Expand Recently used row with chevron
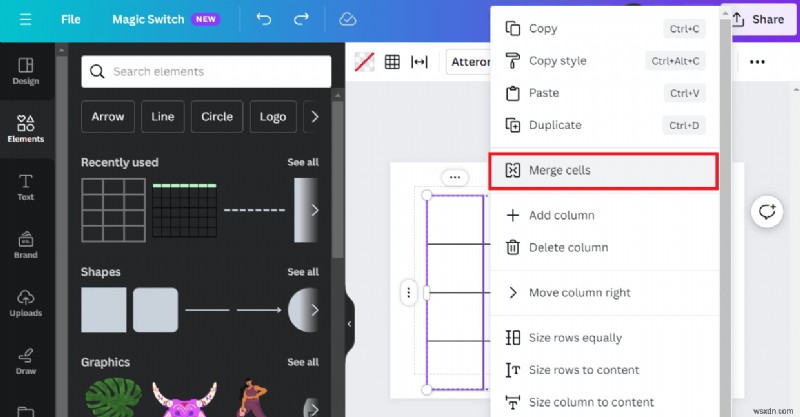 click(315, 210)
